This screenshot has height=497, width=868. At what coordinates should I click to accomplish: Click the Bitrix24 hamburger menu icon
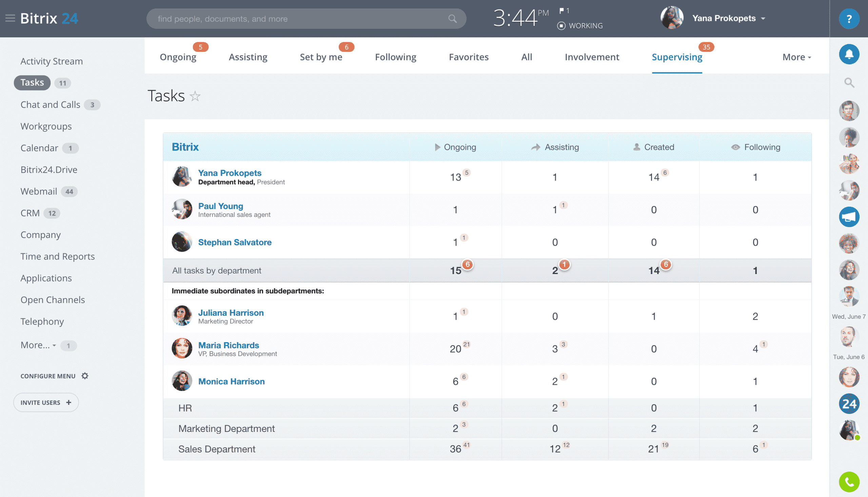click(10, 18)
